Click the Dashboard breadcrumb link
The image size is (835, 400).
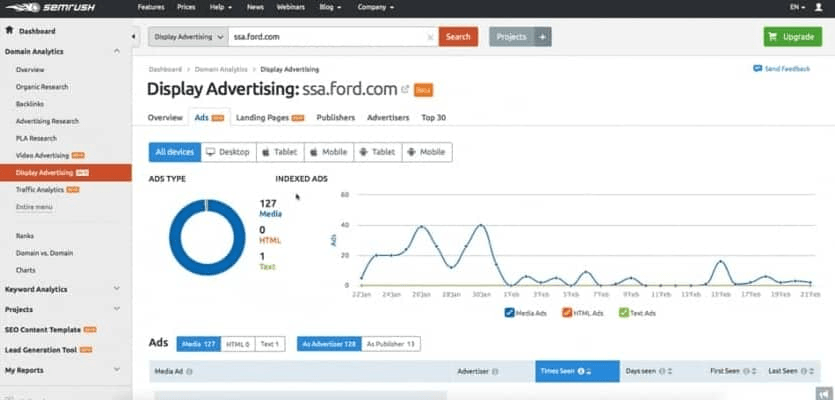(x=165, y=69)
